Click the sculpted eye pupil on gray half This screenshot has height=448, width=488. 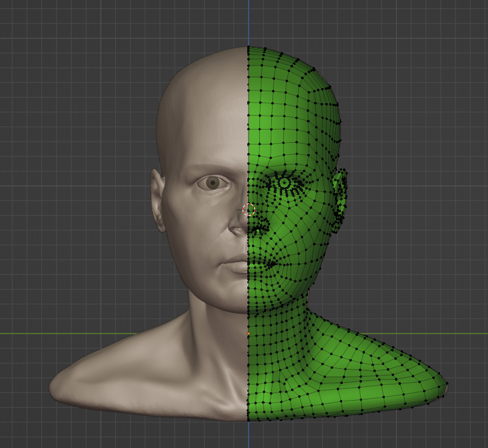pos(212,184)
